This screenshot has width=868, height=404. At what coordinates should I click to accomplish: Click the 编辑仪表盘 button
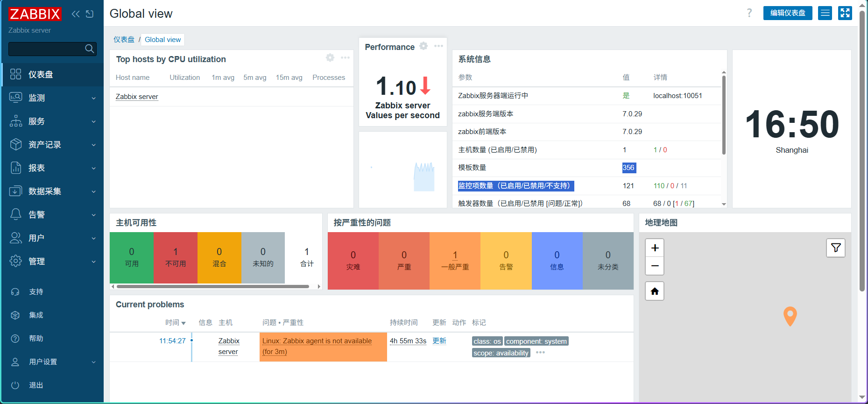(788, 13)
